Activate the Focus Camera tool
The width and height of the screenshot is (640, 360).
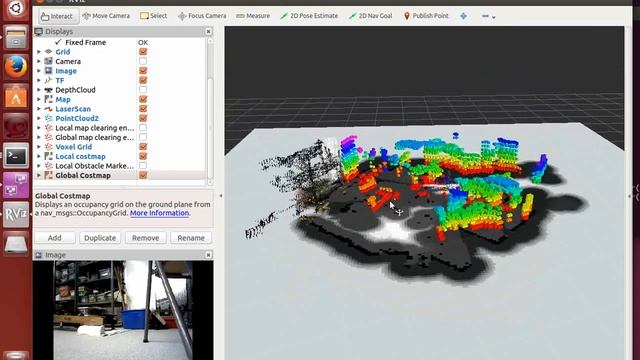point(202,16)
